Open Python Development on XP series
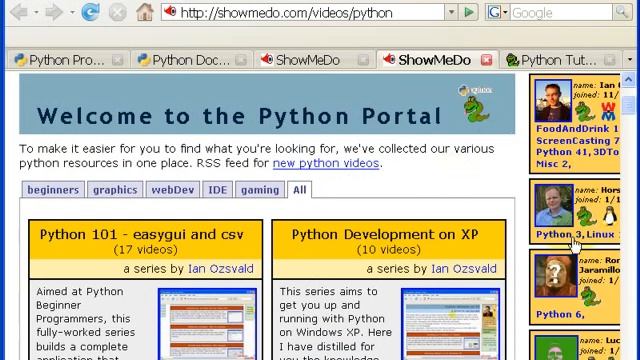Screen dimensions: 640x360 click(x=385, y=235)
